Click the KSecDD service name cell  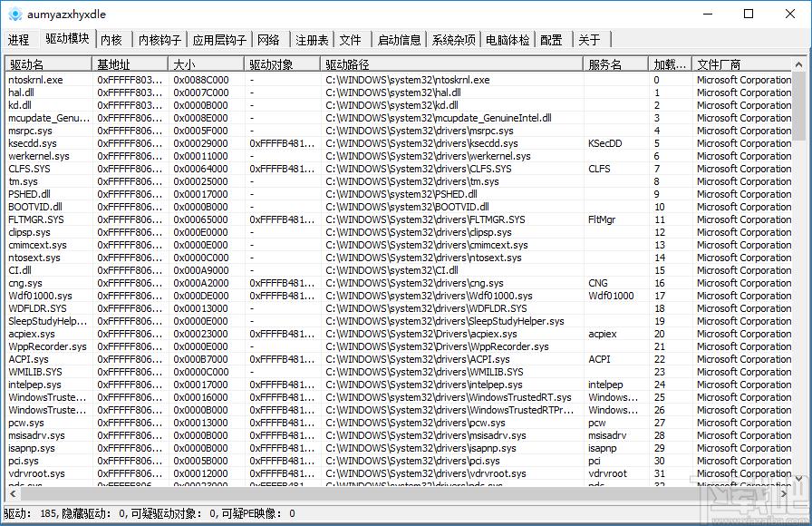[x=604, y=143]
